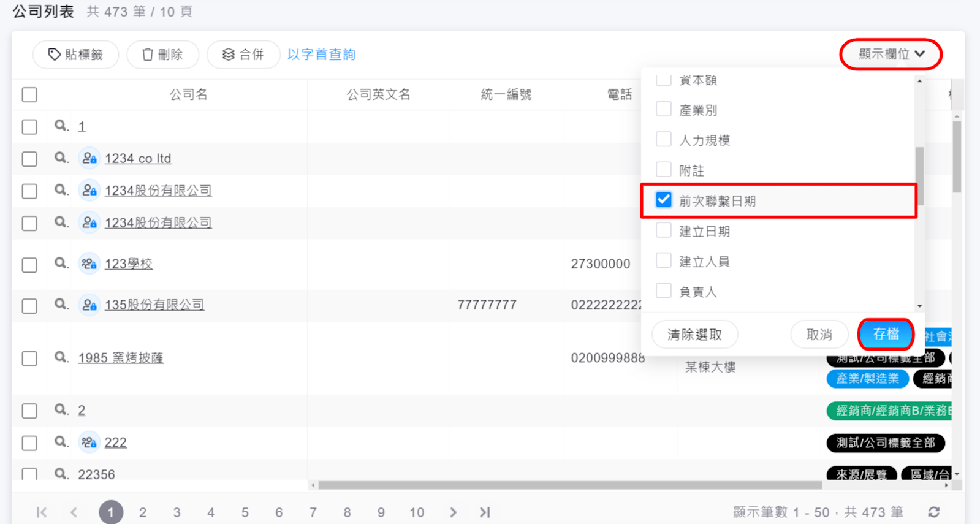Click table horizontal scrollbar

(570, 485)
